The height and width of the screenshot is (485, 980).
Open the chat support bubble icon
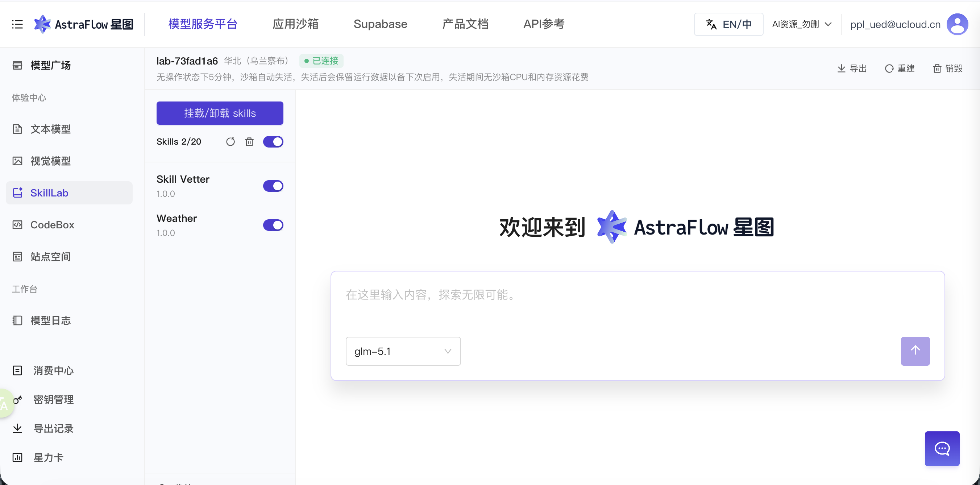(x=942, y=448)
